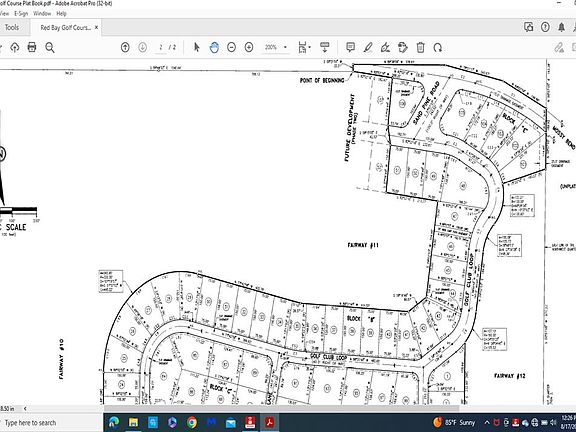Image resolution: width=576 pixels, height=432 pixels.
Task: Go to next page with down arrow
Action: click(x=143, y=47)
